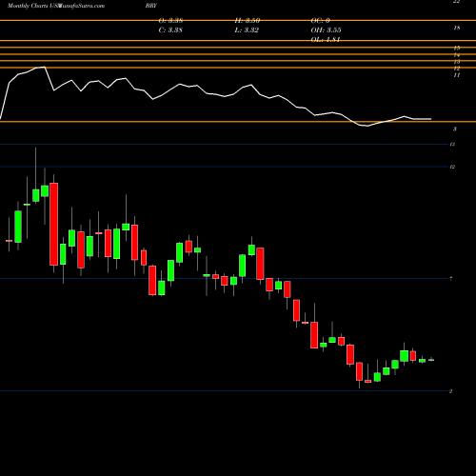Select axis label 15 on line chart
This screenshot has height=476, width=476.
457,49
